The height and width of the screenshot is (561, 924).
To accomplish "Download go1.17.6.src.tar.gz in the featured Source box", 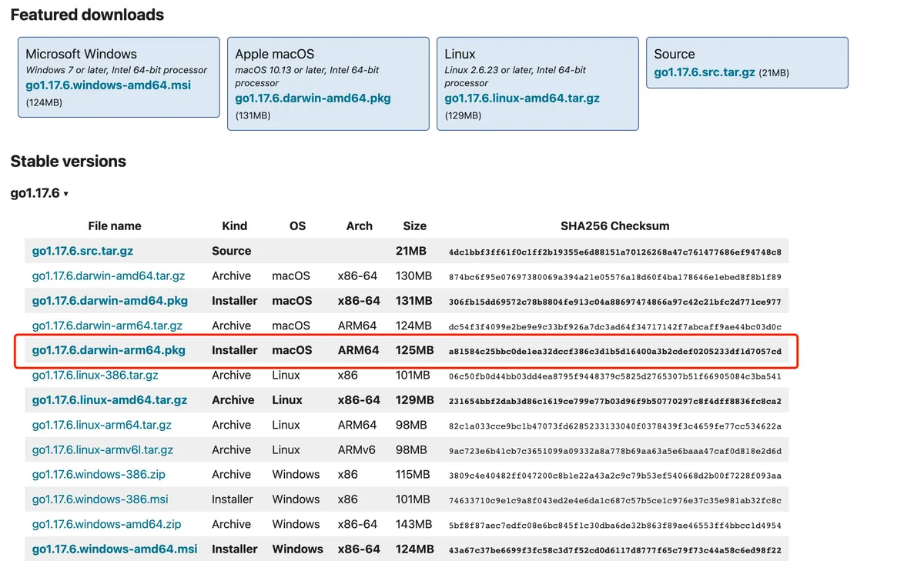I will (705, 72).
